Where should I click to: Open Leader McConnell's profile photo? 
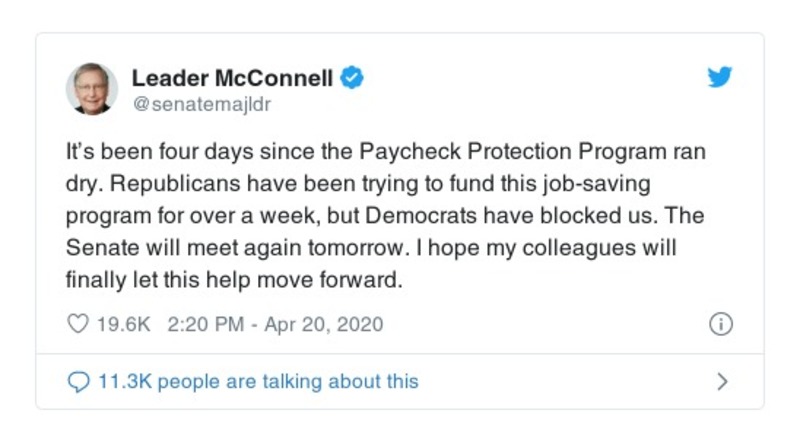tap(92, 88)
